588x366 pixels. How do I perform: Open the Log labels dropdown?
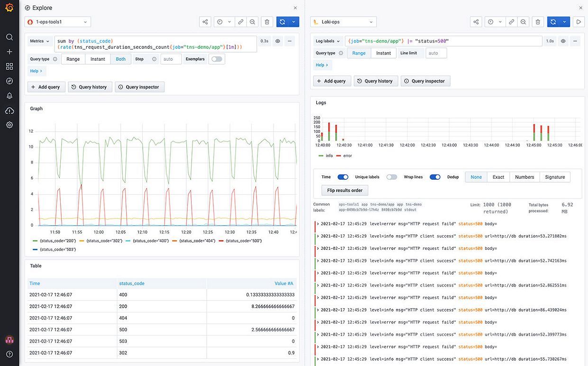click(x=327, y=41)
